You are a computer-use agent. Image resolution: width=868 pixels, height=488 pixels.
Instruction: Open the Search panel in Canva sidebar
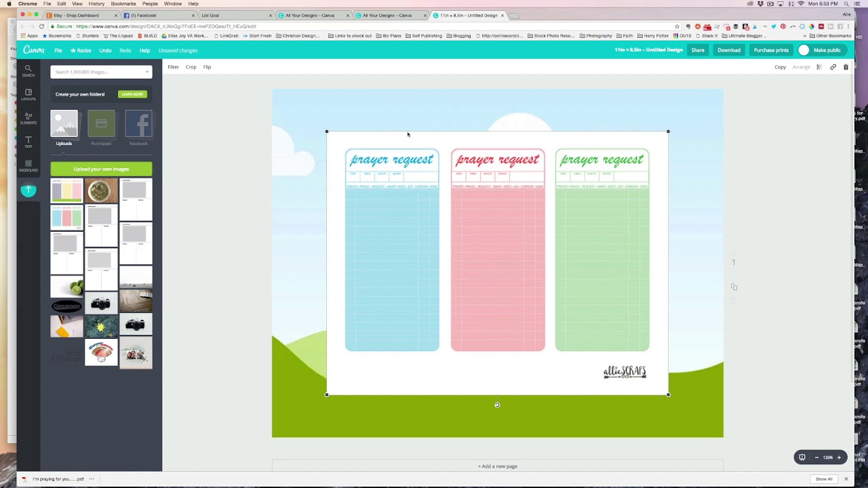pos(28,70)
